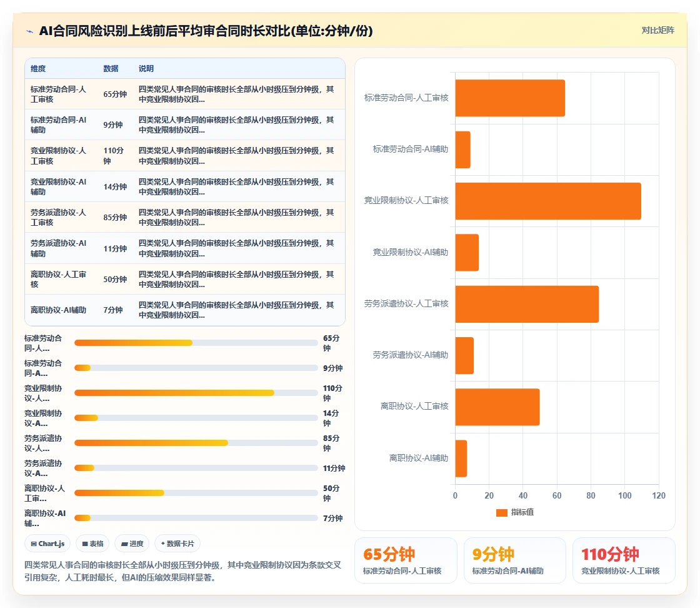Click the 50分钟 value in the table
The image size is (700, 608).
click(x=115, y=279)
